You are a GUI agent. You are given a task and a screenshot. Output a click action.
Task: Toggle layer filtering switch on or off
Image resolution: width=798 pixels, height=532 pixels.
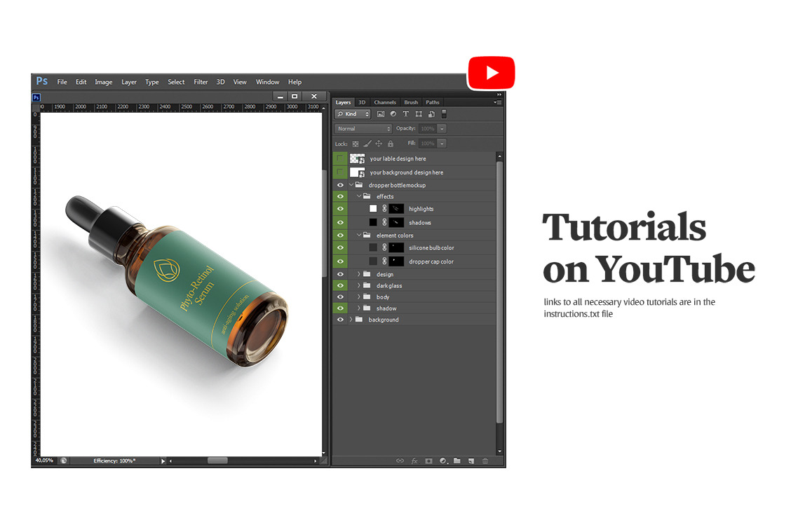(444, 114)
